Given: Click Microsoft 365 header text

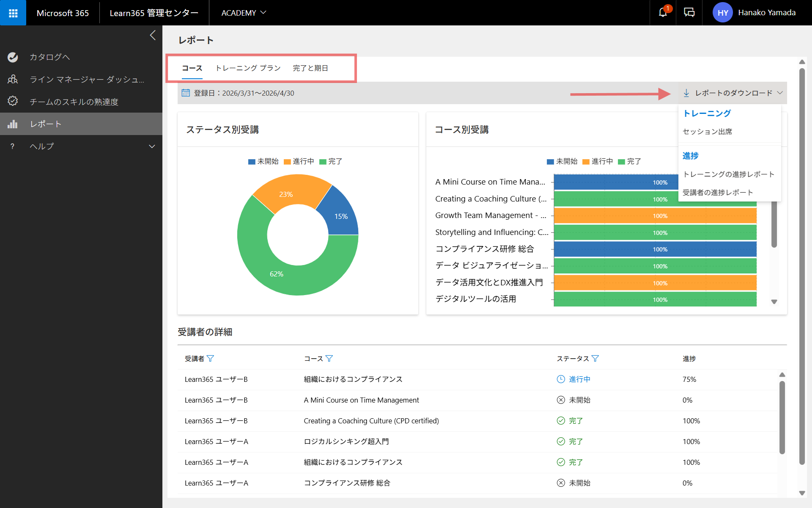Looking at the screenshot, I should pyautogui.click(x=63, y=13).
